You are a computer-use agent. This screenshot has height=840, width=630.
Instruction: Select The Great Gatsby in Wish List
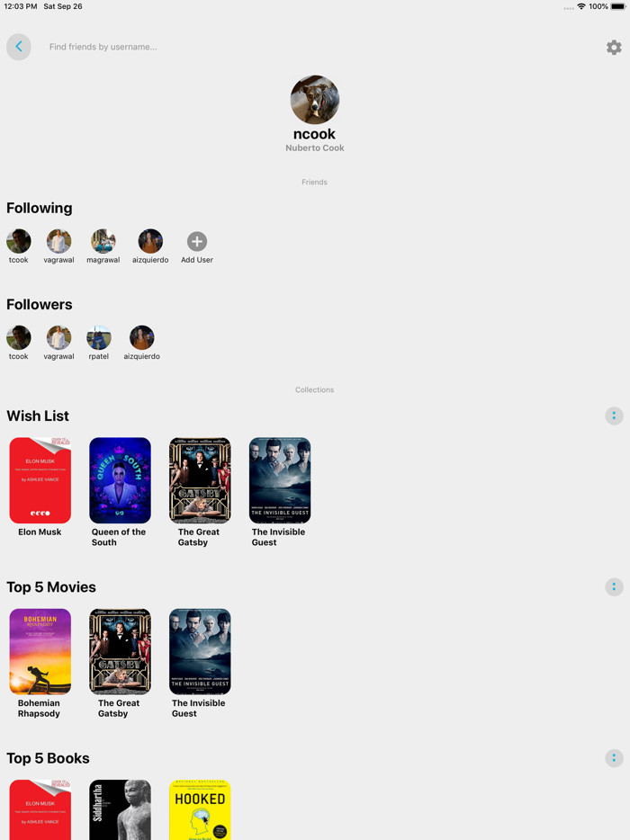click(x=200, y=480)
